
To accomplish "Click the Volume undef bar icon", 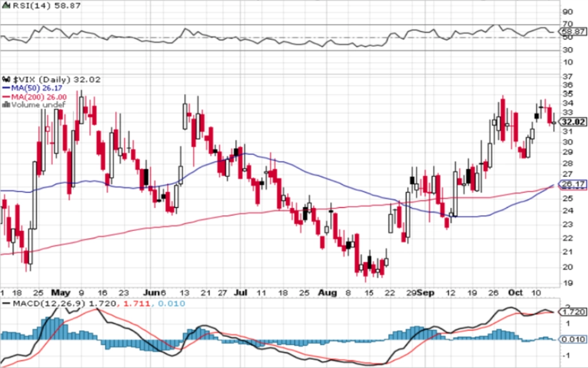I will [x=6, y=105].
